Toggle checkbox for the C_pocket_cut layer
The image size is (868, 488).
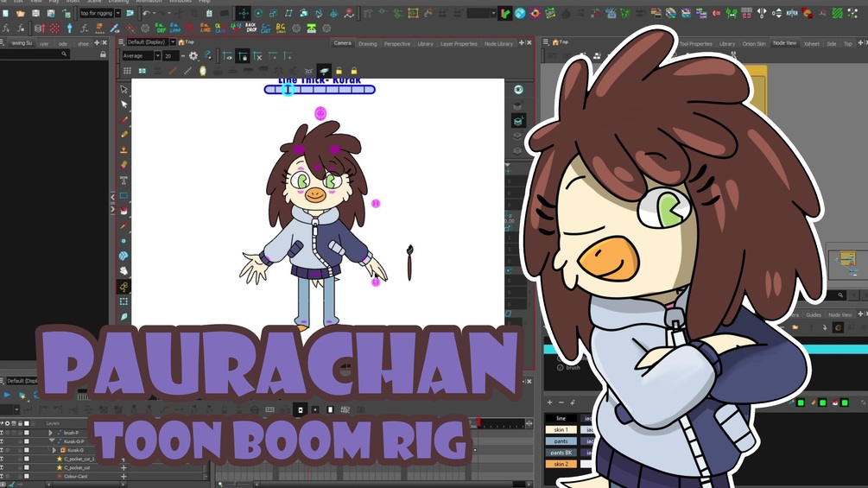coord(27,467)
